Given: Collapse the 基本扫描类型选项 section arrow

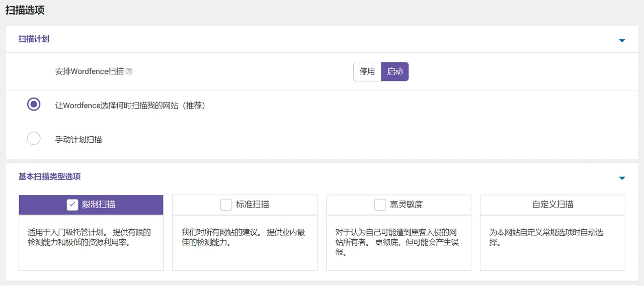Looking at the screenshot, I should tap(622, 178).
